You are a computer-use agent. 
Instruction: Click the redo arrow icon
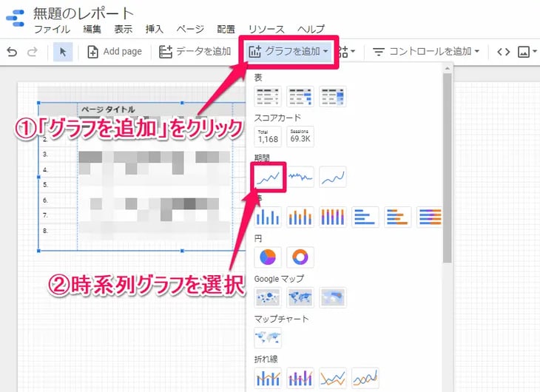pos(32,52)
